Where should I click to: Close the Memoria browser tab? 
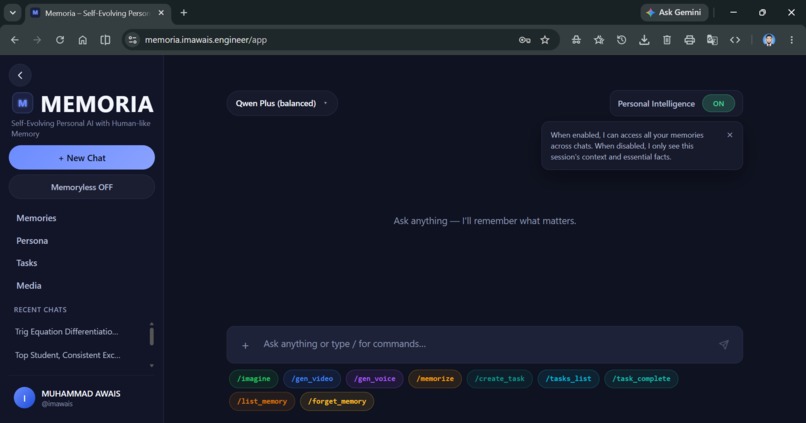point(161,13)
